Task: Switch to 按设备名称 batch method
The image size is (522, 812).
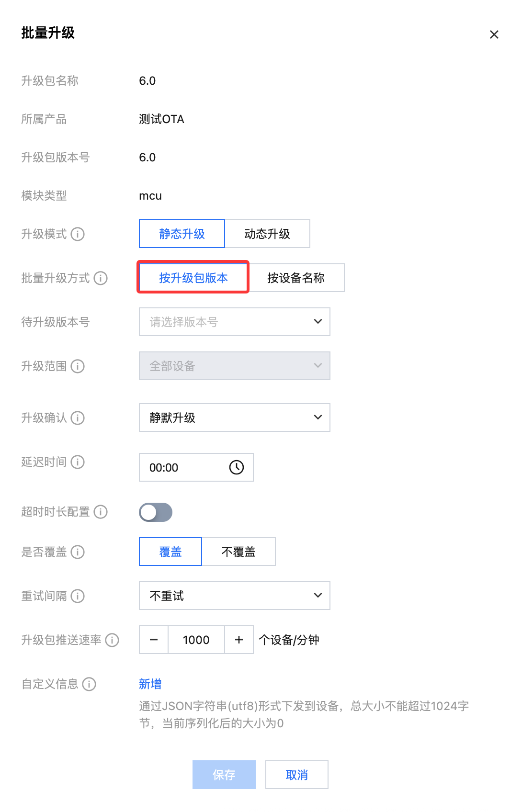Action: coord(296,278)
